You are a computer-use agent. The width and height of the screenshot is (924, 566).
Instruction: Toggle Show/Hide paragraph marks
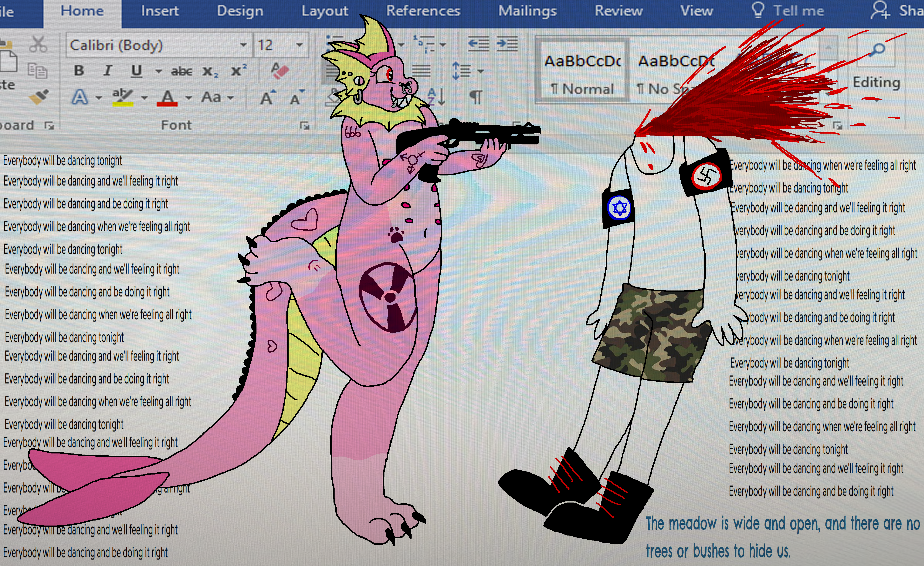[x=476, y=97]
